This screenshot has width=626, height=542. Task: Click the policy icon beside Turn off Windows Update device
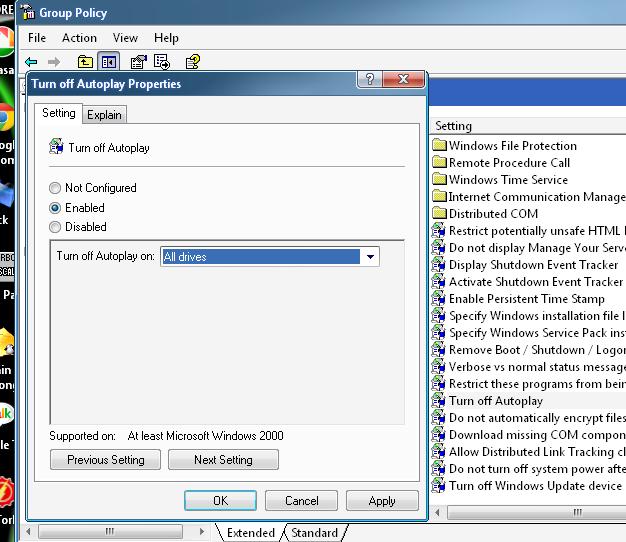tap(438, 485)
